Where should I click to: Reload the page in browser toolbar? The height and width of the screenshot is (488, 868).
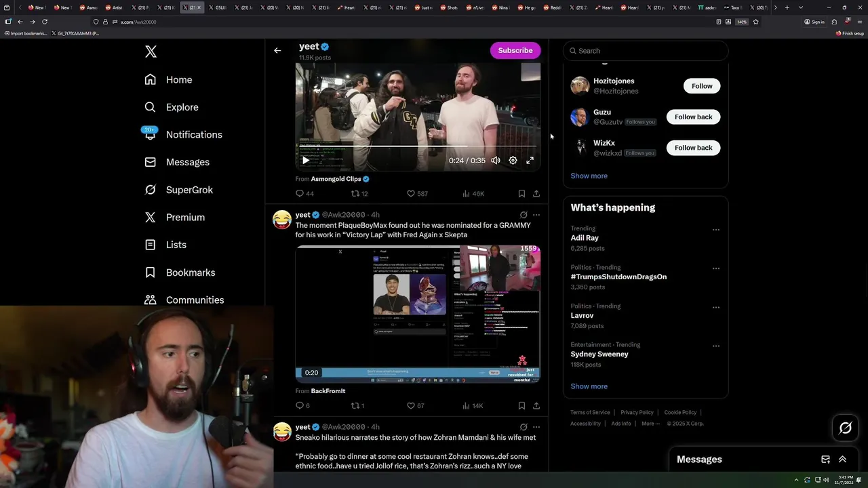pyautogui.click(x=45, y=22)
